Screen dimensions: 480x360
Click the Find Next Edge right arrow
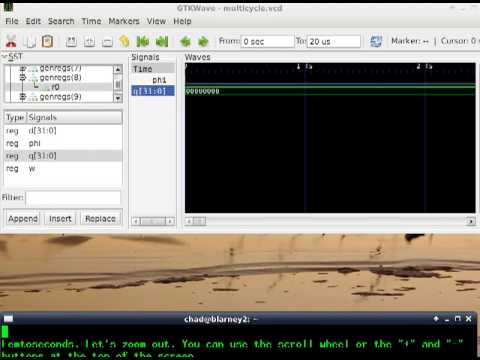(203, 42)
